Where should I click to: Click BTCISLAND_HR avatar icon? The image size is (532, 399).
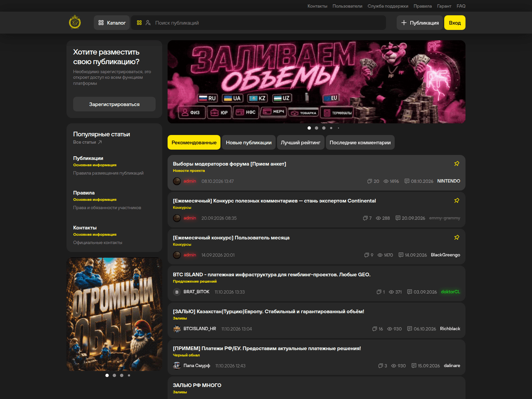pyautogui.click(x=177, y=329)
